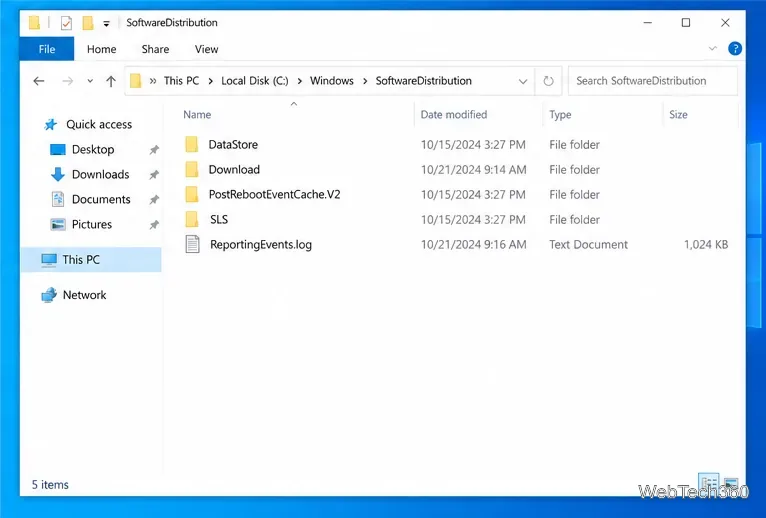Click the Properties quick access toolbar icon
Viewport: 766px width, 518px height.
pos(66,22)
